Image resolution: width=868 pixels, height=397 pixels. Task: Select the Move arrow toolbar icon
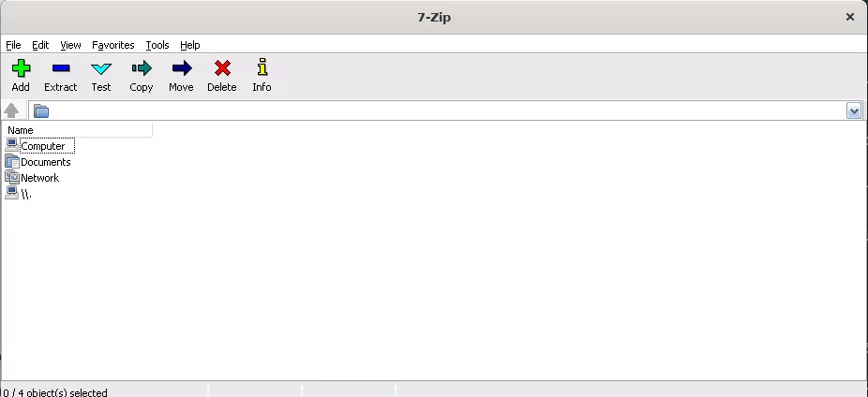182,68
